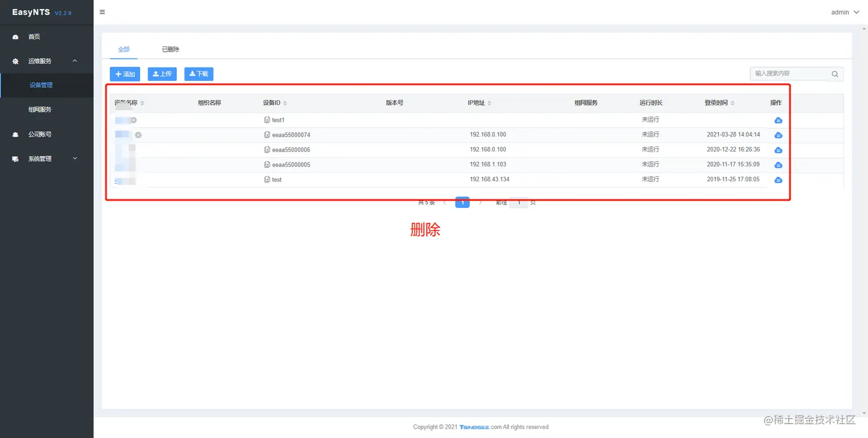Click the remove circle icon in eeaa55000074 row
Viewport: 868px width, 438px height.
(x=138, y=135)
